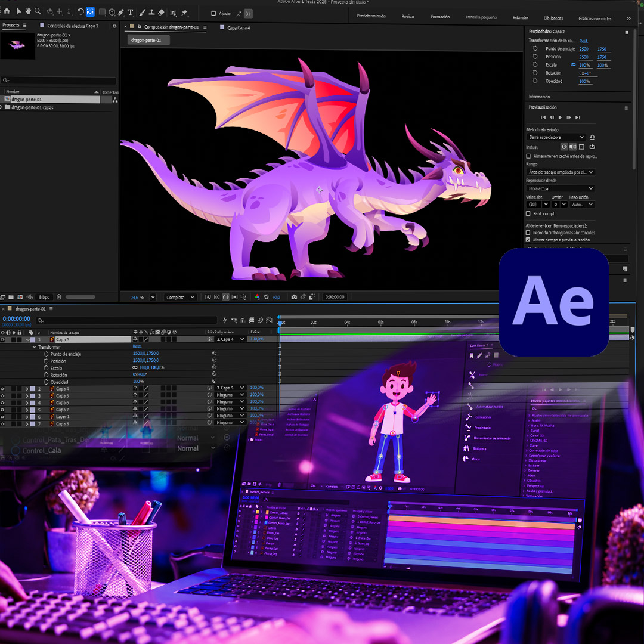Open the composition resolution Completa dropdown
Image resolution: width=644 pixels, height=644 pixels.
point(180,297)
